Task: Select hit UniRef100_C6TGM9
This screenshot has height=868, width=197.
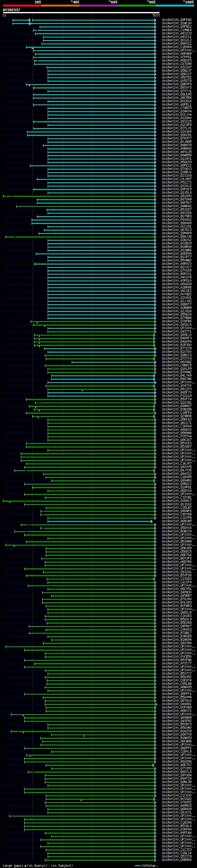Action: tap(177, 64)
